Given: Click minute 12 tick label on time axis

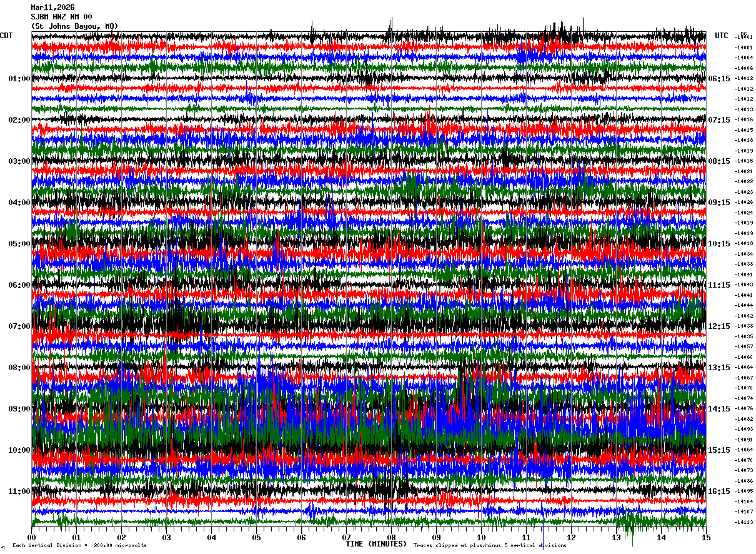Looking at the screenshot, I should tap(571, 537).
